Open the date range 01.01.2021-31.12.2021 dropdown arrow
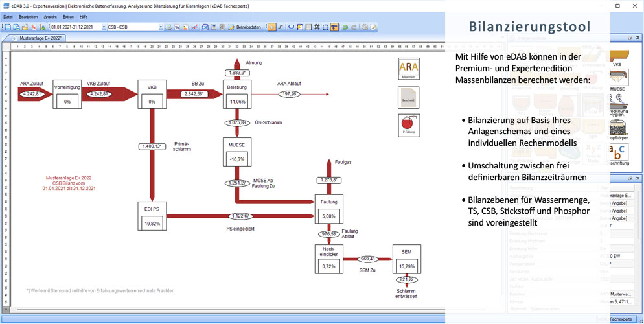The width and height of the screenshot is (644, 324). (x=104, y=27)
